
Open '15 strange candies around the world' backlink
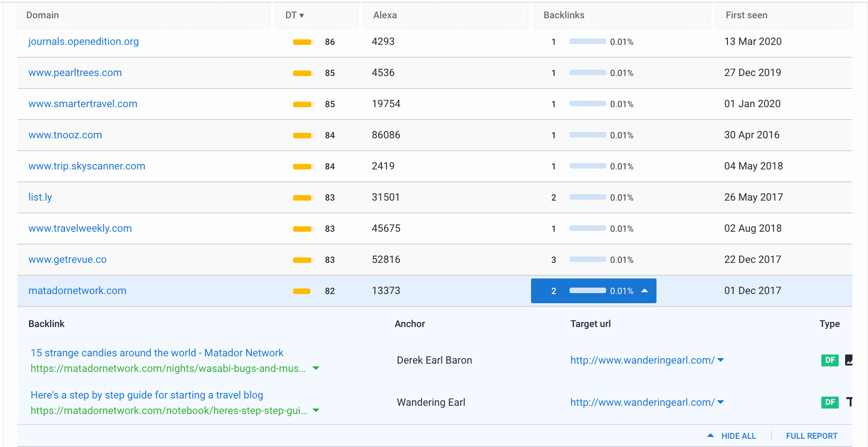[x=157, y=353]
